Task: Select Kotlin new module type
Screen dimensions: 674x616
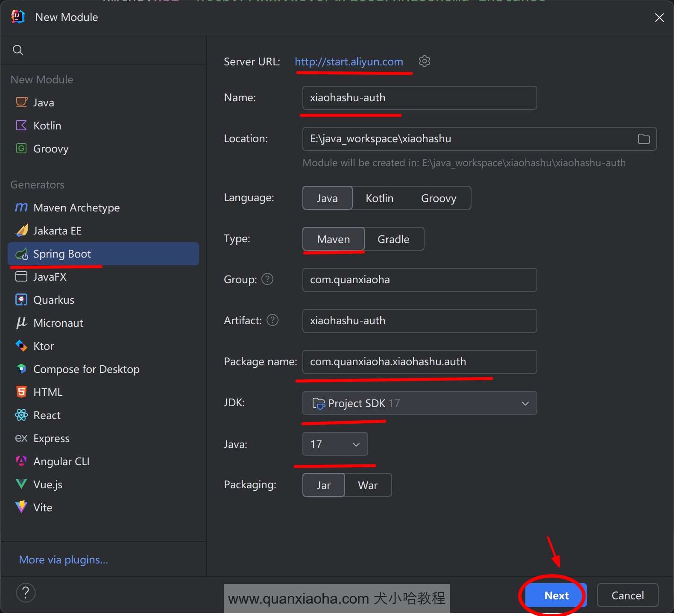Action: click(x=103, y=126)
